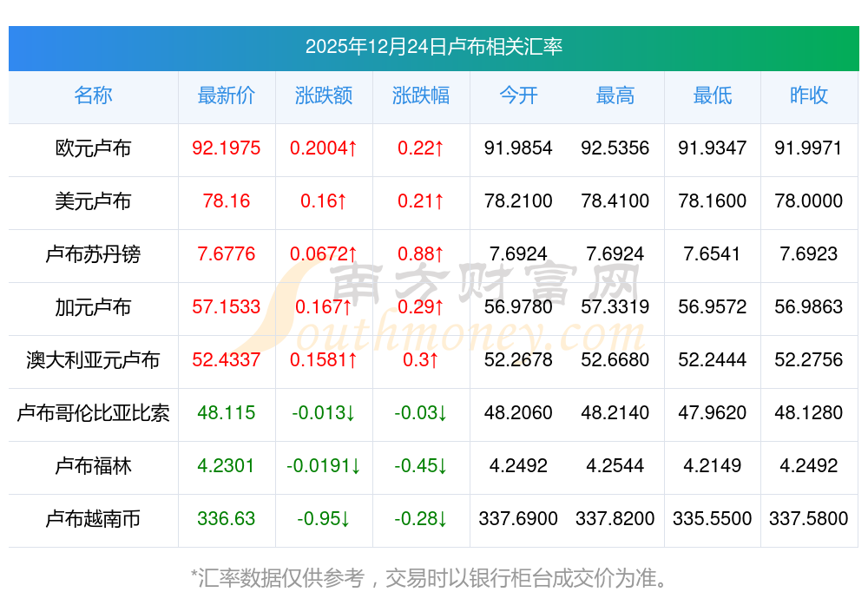This screenshot has height=605, width=868.
Task: Click the latest price 7.6776
Action: pyautogui.click(x=227, y=254)
